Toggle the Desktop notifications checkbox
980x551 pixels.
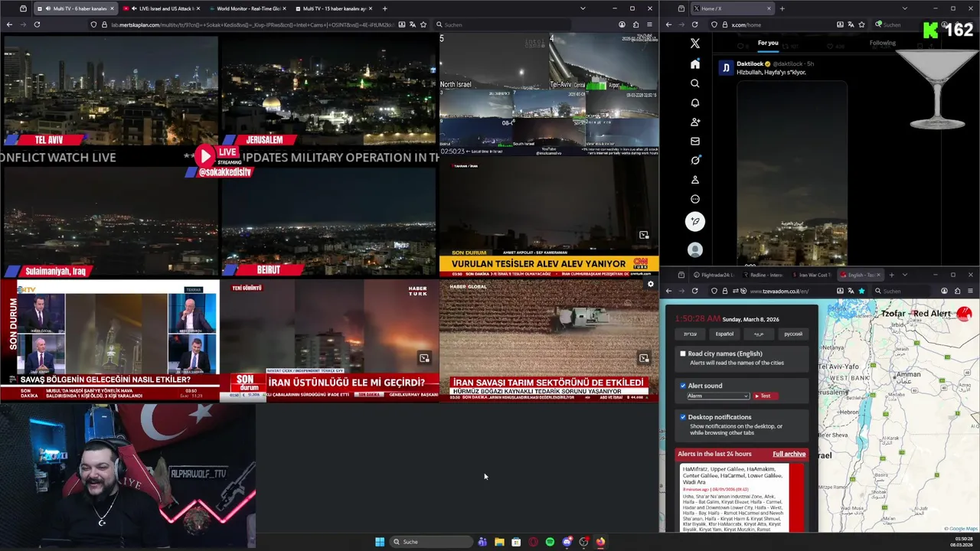tap(683, 417)
